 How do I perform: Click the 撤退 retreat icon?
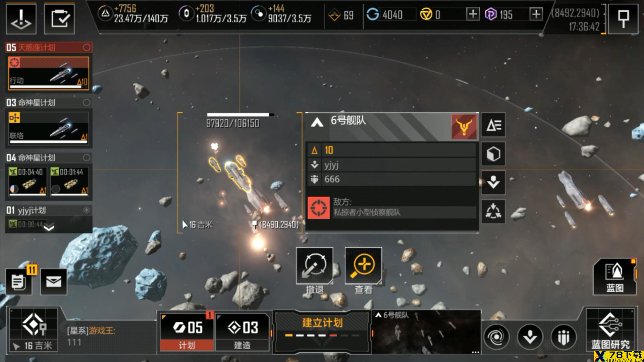click(x=315, y=266)
